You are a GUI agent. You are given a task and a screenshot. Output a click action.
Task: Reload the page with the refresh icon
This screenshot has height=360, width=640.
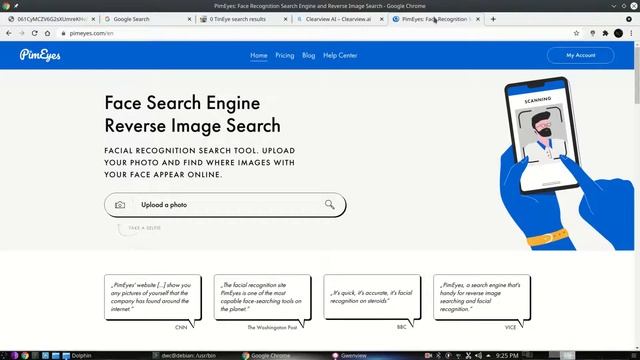point(35,33)
